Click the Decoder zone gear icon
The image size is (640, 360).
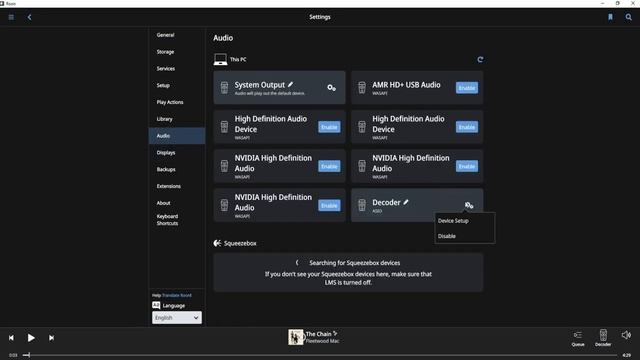tap(469, 205)
